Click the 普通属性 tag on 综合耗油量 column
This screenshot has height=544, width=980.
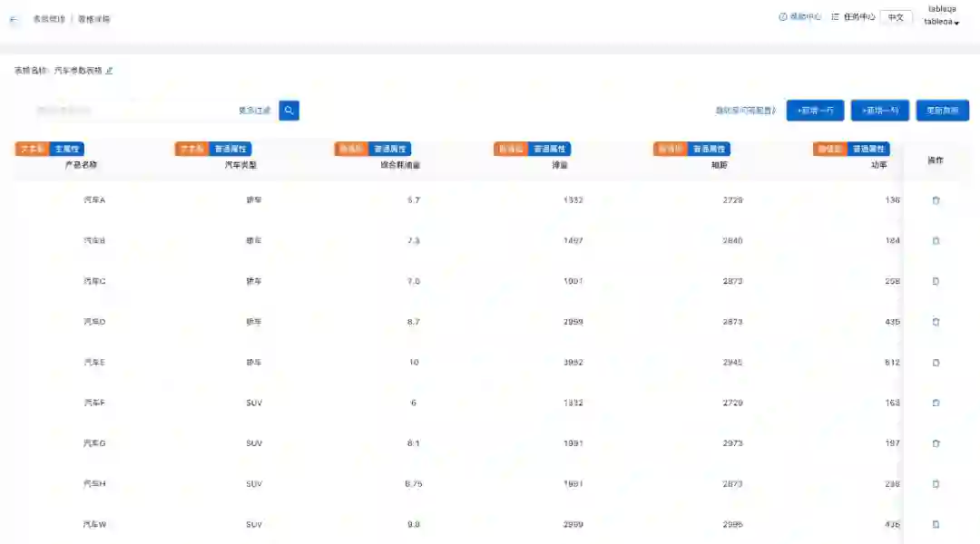390,150
